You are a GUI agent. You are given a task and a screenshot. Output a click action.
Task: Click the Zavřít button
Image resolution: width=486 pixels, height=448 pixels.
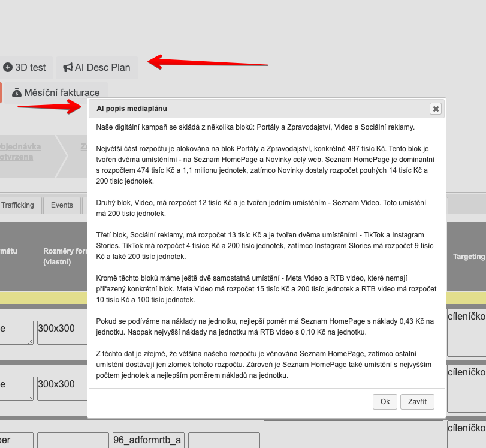coord(417,402)
